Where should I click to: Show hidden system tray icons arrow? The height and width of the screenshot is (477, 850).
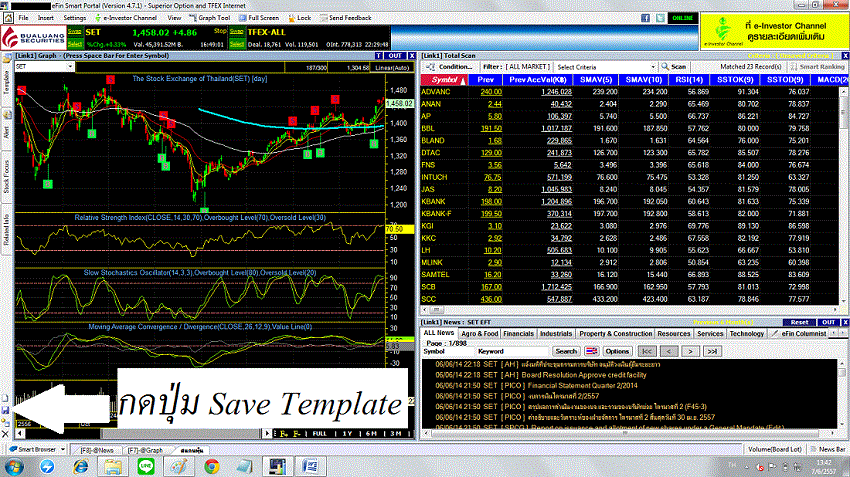746,467
